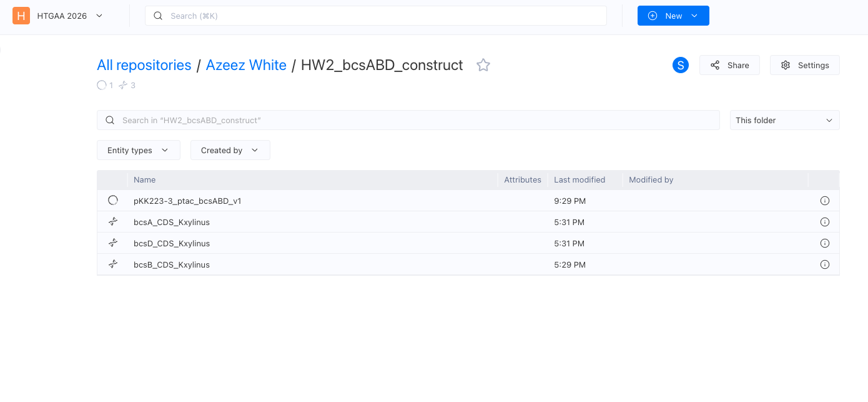This screenshot has width=868, height=402.
Task: Open the Entity types filter
Action: point(139,150)
